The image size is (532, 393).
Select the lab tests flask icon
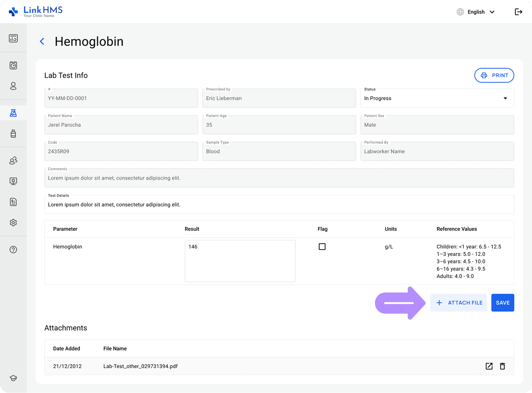click(13, 113)
